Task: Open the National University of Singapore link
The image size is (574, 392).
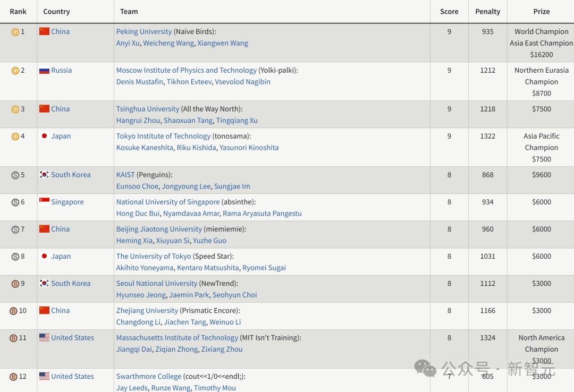Action: tap(167, 202)
